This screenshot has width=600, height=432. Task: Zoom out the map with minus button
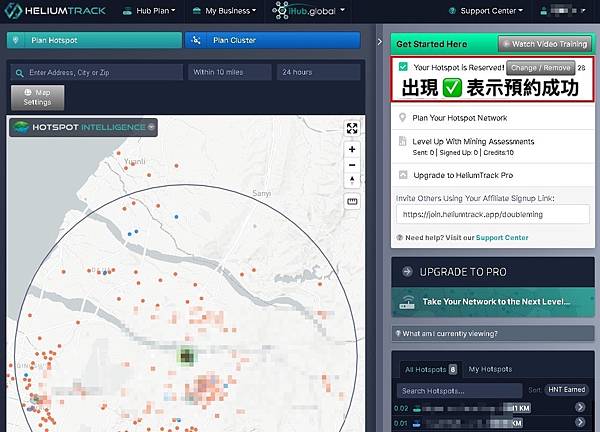tap(352, 164)
